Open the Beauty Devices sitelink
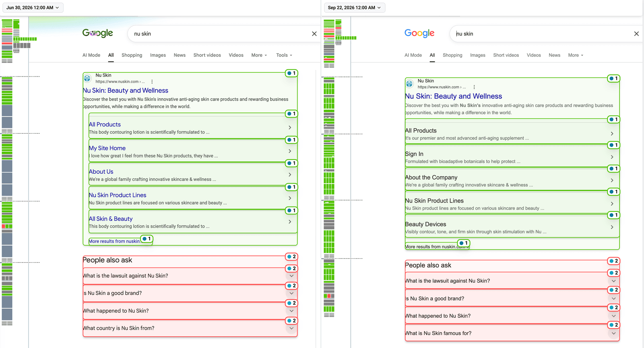This screenshot has height=348, width=644. click(x=425, y=224)
